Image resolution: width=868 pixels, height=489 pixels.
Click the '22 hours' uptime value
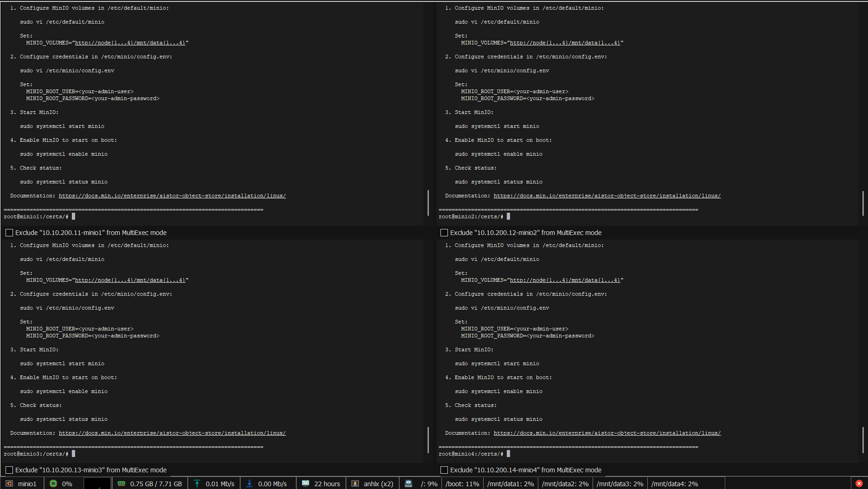327,484
